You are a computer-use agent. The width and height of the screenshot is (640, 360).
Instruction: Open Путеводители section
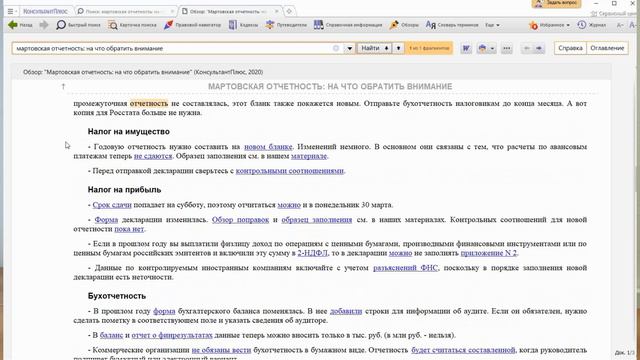click(x=286, y=25)
